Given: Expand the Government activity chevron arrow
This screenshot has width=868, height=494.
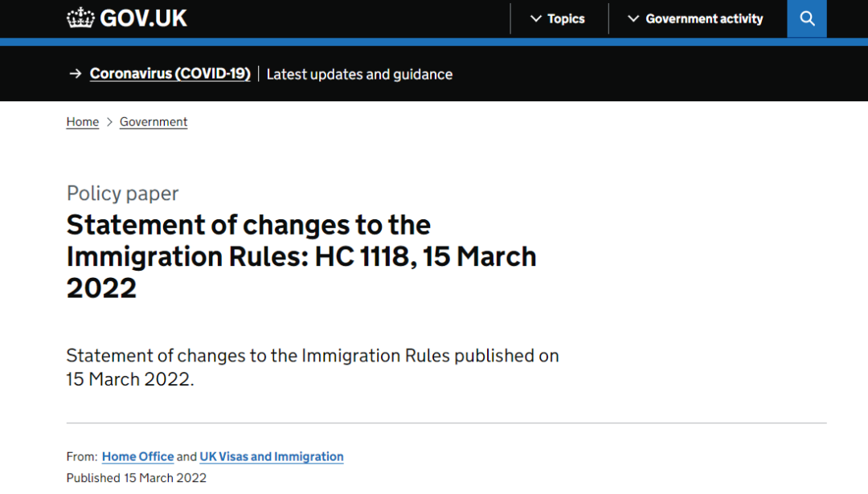Looking at the screenshot, I should pos(633,18).
